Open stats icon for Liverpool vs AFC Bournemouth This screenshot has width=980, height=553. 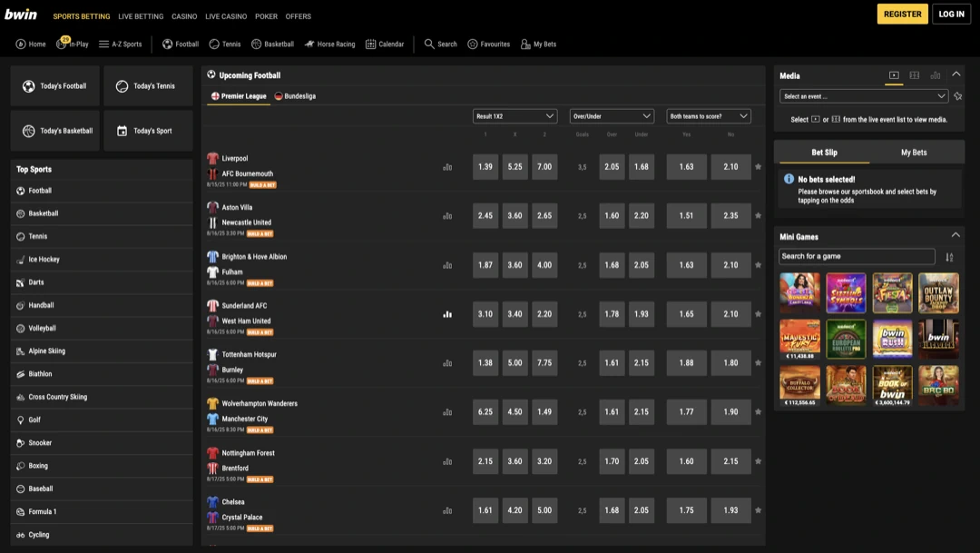click(447, 167)
